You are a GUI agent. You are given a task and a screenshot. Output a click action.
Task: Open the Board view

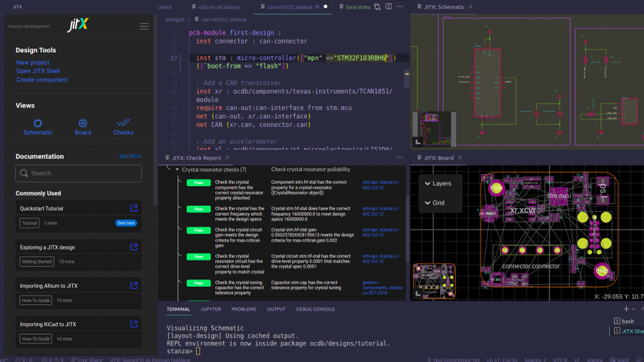click(82, 127)
